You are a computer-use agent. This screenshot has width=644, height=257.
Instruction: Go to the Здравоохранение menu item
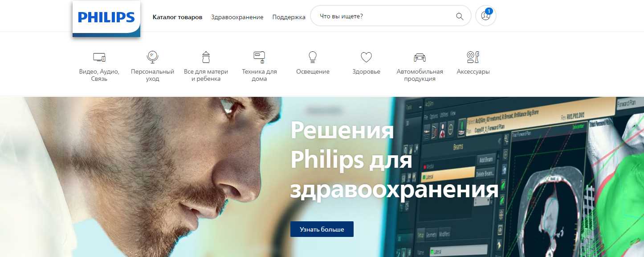pos(237,17)
